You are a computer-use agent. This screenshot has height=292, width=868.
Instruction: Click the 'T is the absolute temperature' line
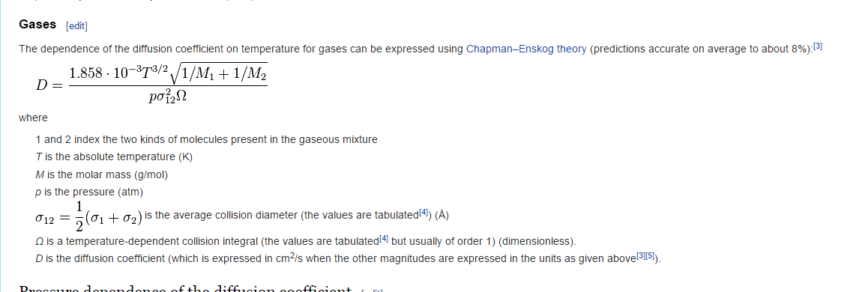coord(114,157)
